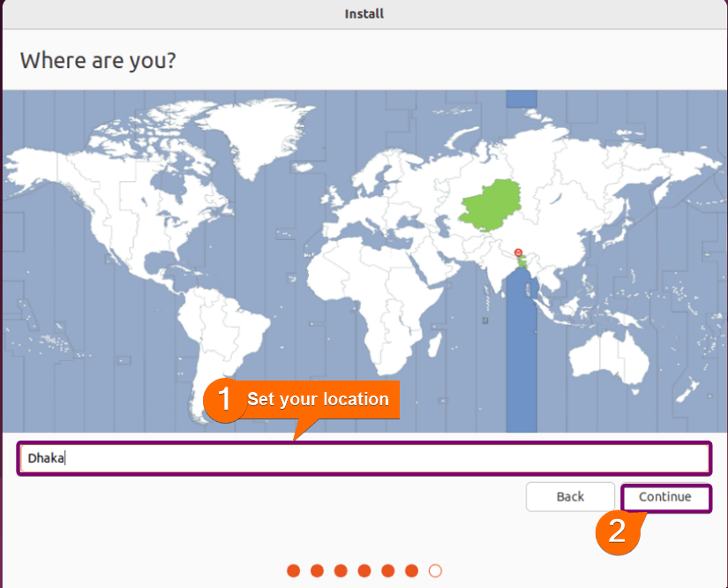Screen dimensions: 728x588
Task: Click the last empty progress dot
Action: click(x=435, y=571)
